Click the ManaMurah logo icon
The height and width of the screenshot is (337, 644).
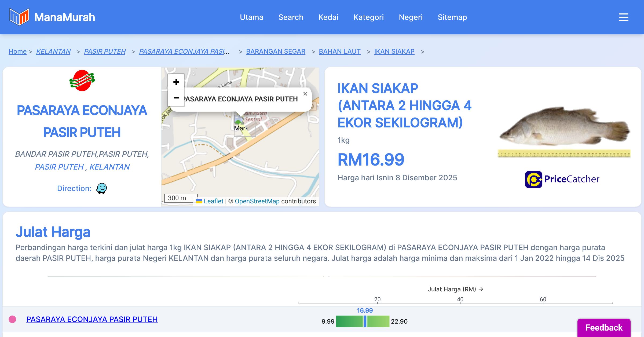19,17
